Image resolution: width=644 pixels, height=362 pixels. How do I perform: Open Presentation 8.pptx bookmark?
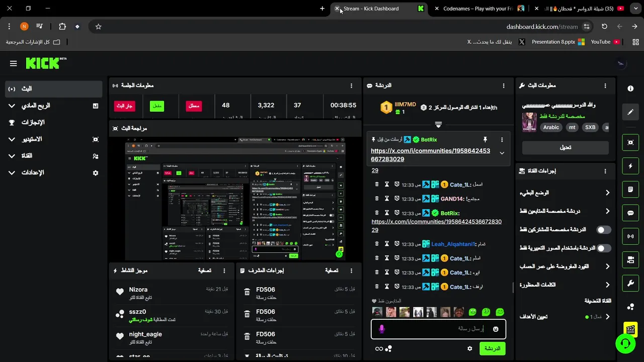tap(557, 42)
